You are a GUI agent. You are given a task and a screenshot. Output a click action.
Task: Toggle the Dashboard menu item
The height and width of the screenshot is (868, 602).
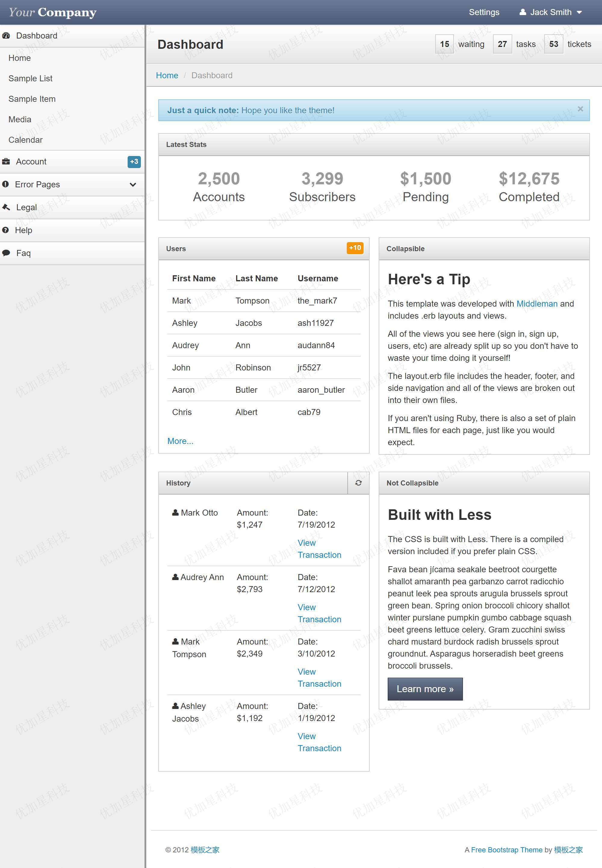pos(36,36)
